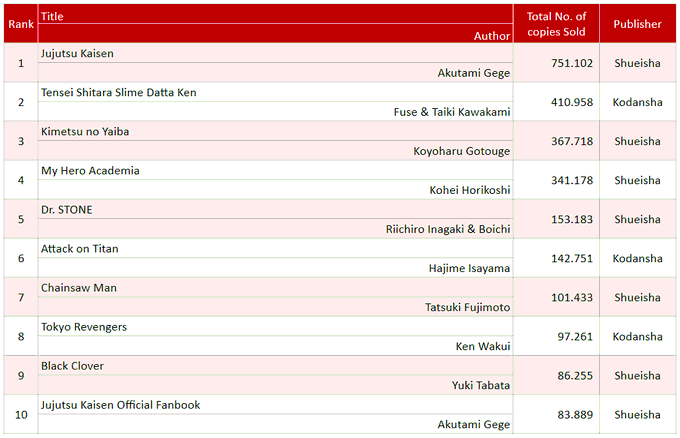The image size is (680, 438).
Task: Select the Black Clover title
Action: pyautogui.click(x=72, y=366)
